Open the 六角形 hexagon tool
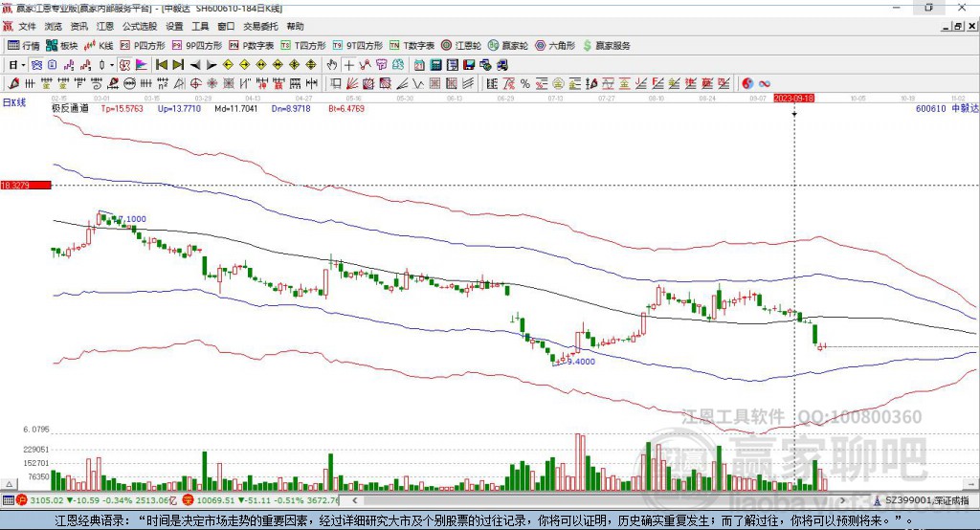 click(x=555, y=46)
